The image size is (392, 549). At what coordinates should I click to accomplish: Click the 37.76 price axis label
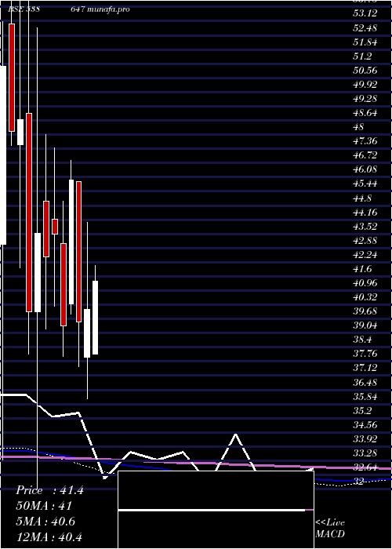click(365, 354)
